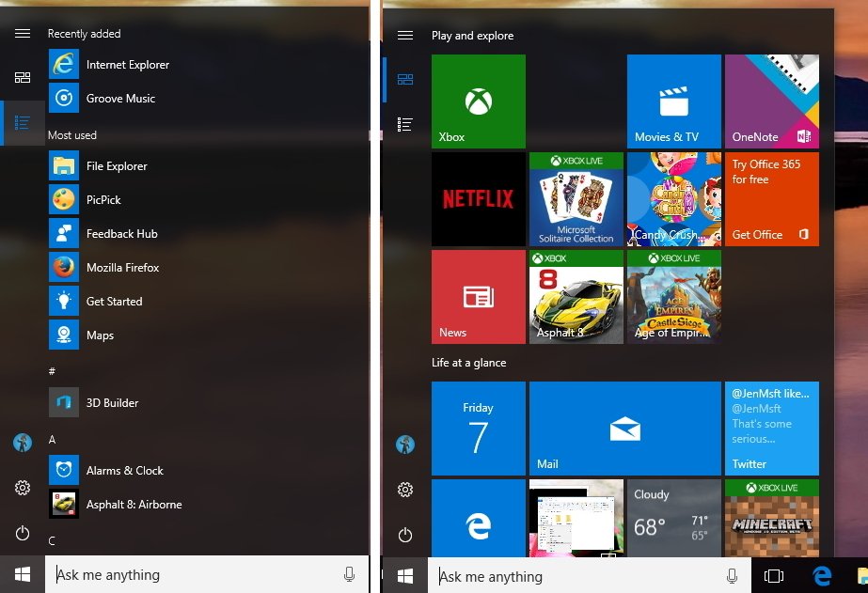Click the left Windows Start button
The height and width of the screenshot is (593, 868).
pyautogui.click(x=23, y=574)
